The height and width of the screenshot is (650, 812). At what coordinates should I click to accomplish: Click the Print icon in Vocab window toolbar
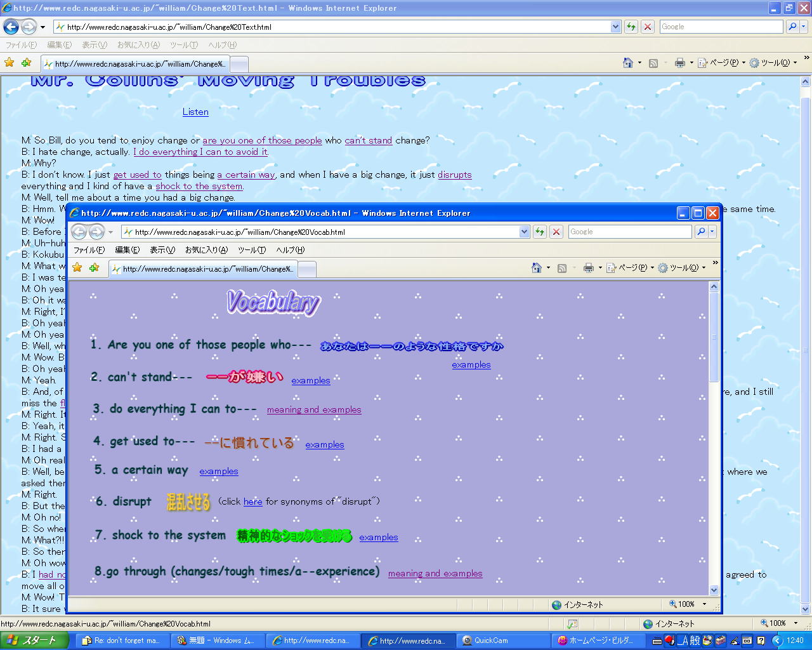click(x=588, y=268)
